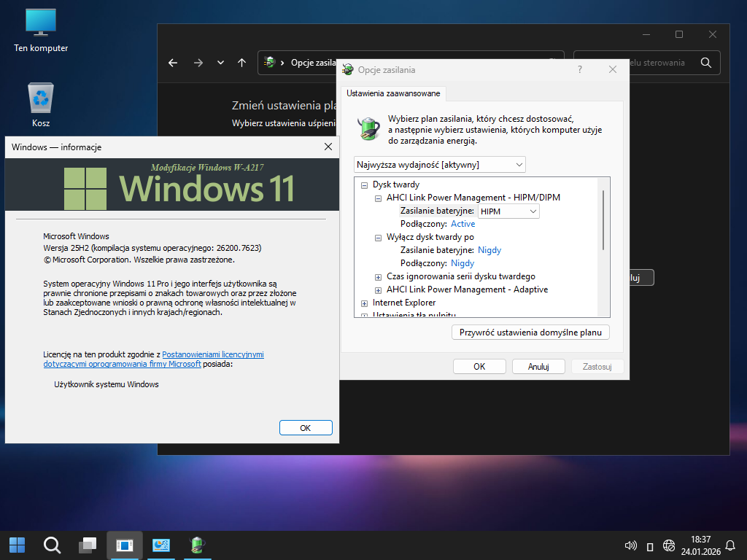Click the Nigdy value for Podłączony
The width and height of the screenshot is (747, 560).
coord(462,263)
